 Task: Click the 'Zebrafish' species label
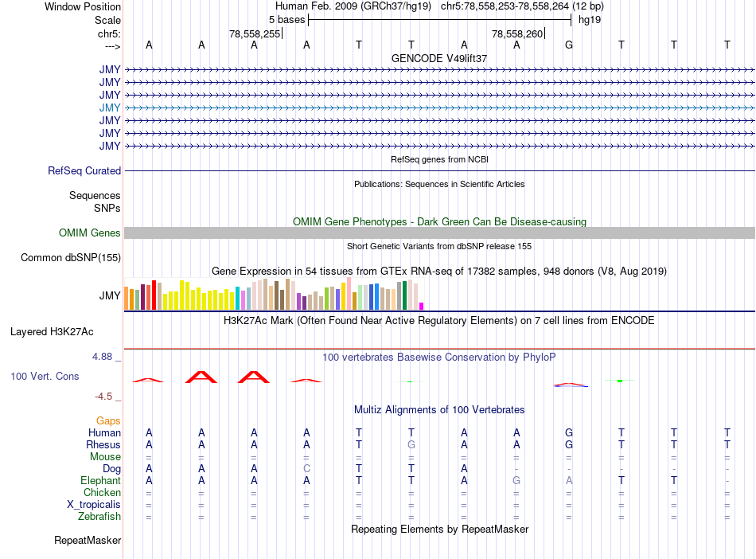point(99,516)
